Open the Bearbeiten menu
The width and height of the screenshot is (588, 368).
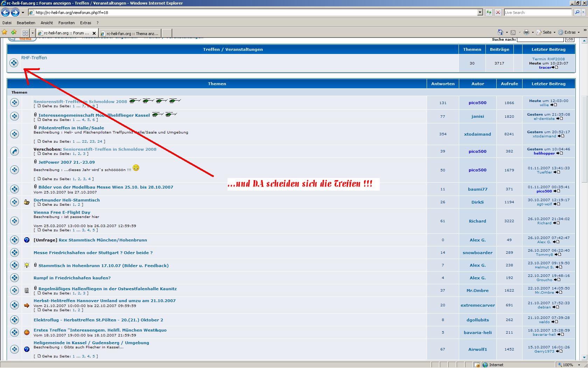tap(26, 23)
